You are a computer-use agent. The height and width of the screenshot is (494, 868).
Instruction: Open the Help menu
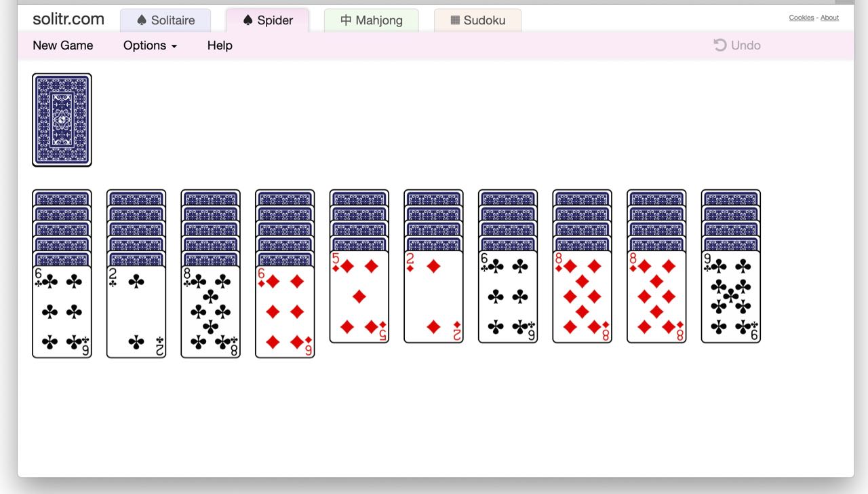(220, 45)
